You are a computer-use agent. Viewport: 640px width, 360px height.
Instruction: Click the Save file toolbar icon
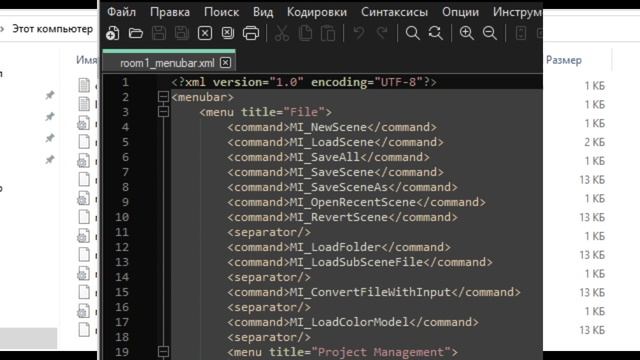(159, 33)
